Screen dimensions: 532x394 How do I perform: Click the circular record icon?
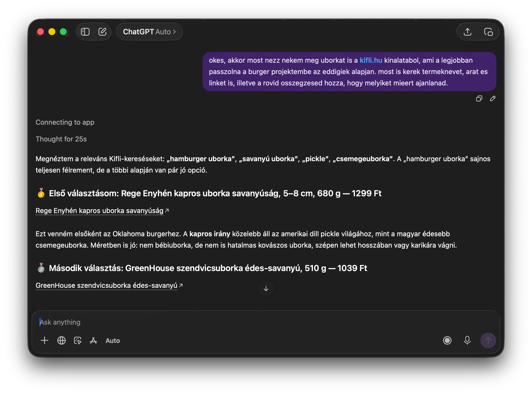click(x=447, y=340)
